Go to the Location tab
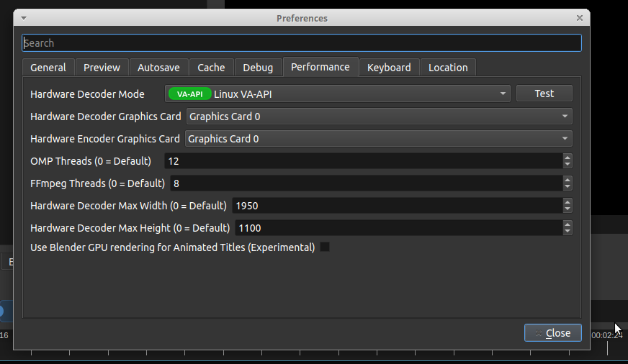Viewport: 628px width, 364px height. (448, 68)
